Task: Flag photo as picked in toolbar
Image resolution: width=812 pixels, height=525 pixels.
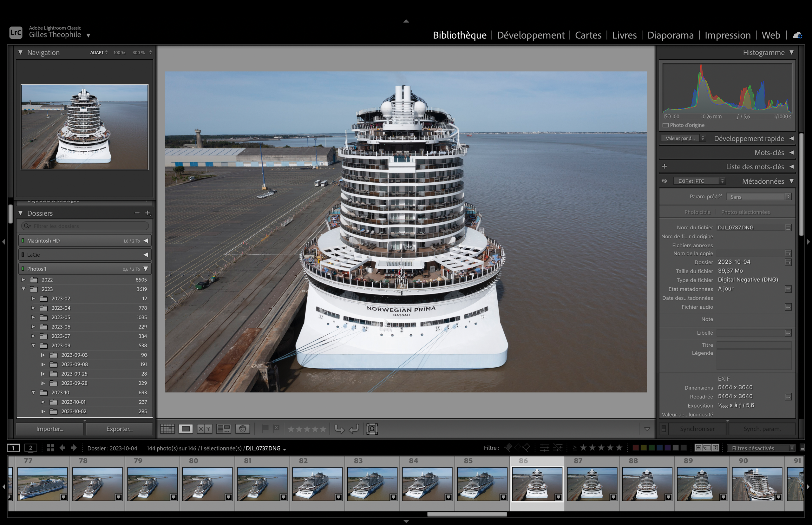Action: pyautogui.click(x=265, y=429)
